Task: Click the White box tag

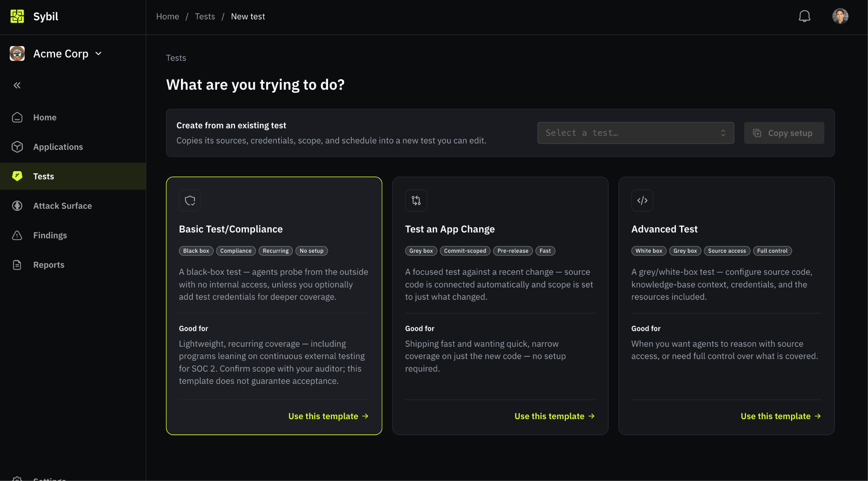Action: tap(649, 251)
